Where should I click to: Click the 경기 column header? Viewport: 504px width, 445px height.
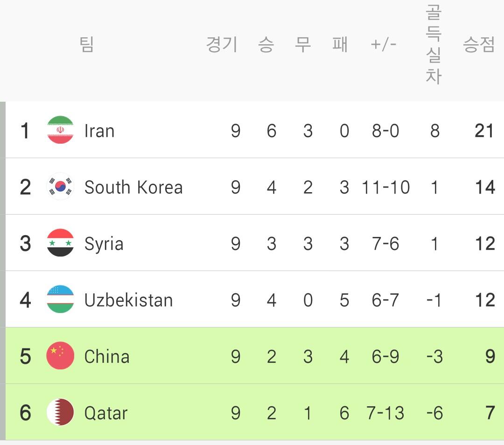pyautogui.click(x=222, y=45)
